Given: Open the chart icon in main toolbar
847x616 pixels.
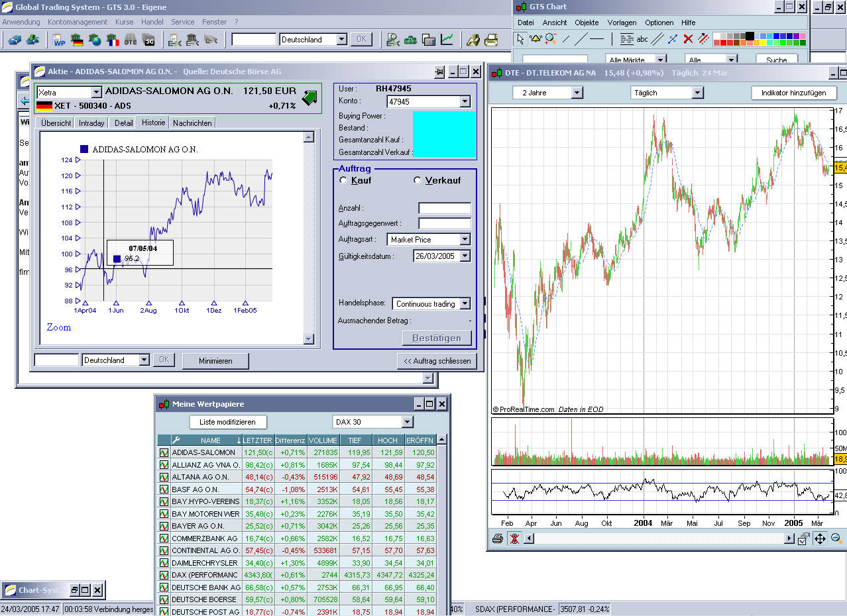Looking at the screenshot, I should (447, 40).
